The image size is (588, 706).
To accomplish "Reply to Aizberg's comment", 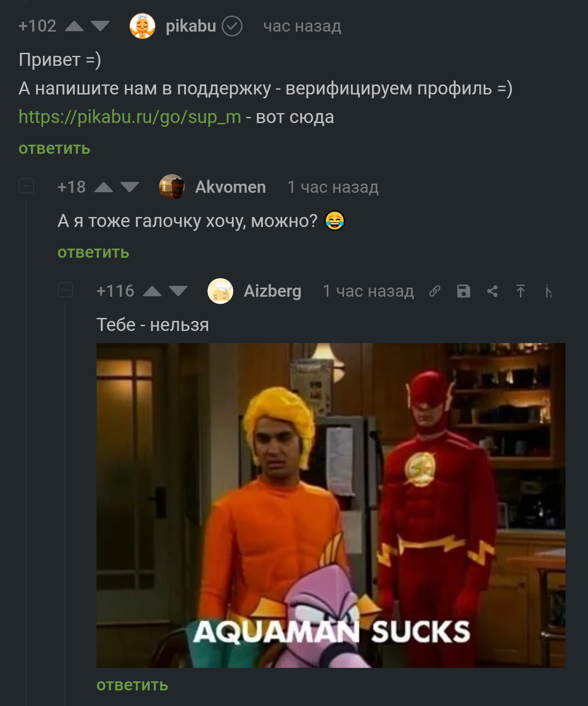I will tap(132, 685).
